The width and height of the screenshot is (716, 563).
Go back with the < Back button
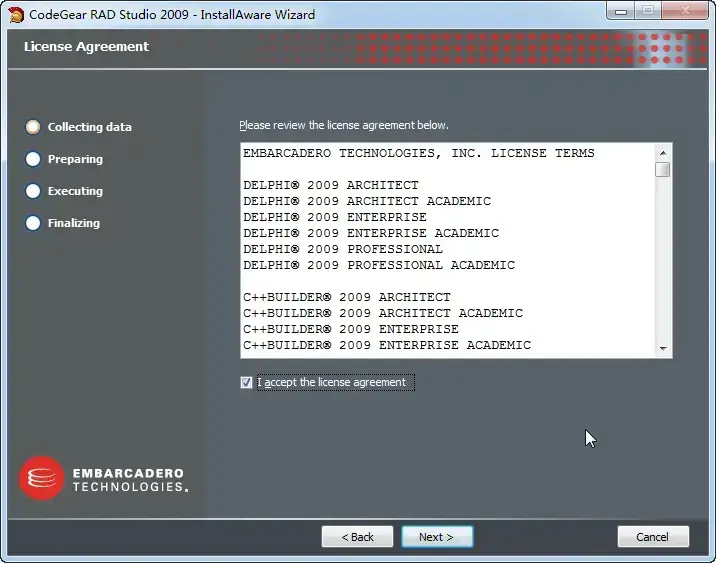tap(357, 537)
